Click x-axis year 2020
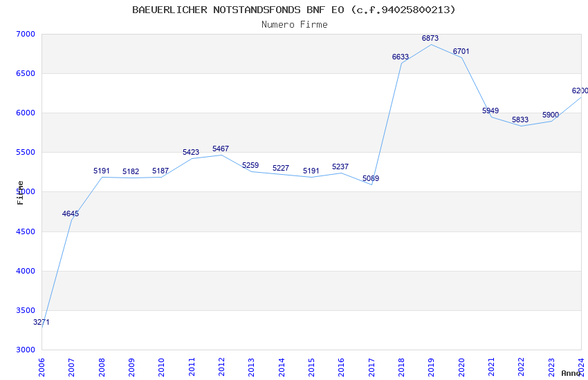 coord(461,368)
